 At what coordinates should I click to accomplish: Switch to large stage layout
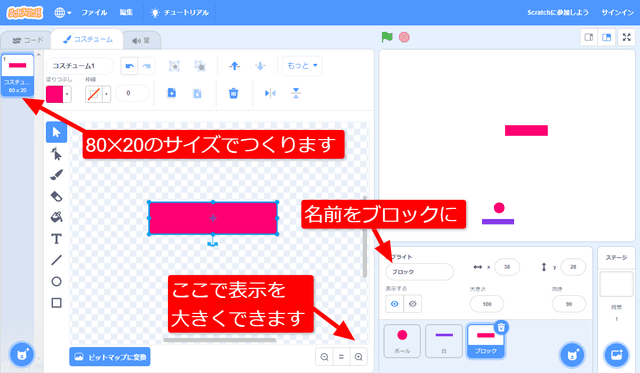607,37
